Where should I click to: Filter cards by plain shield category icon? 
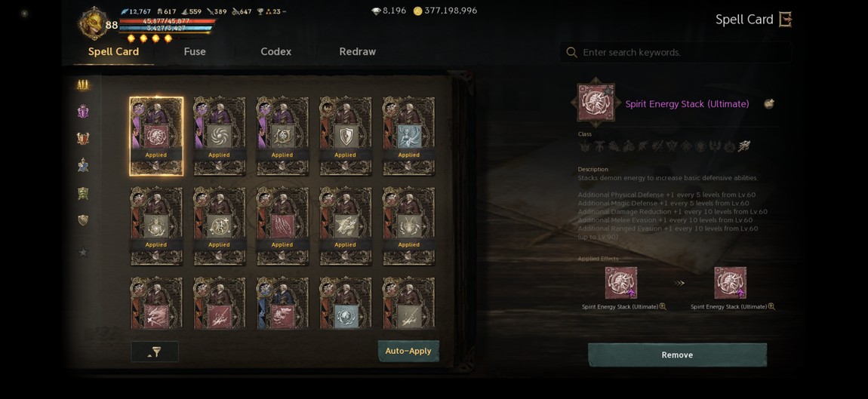82,220
